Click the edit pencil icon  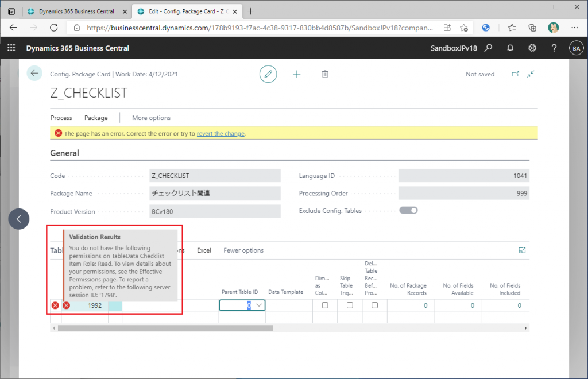[268, 74]
